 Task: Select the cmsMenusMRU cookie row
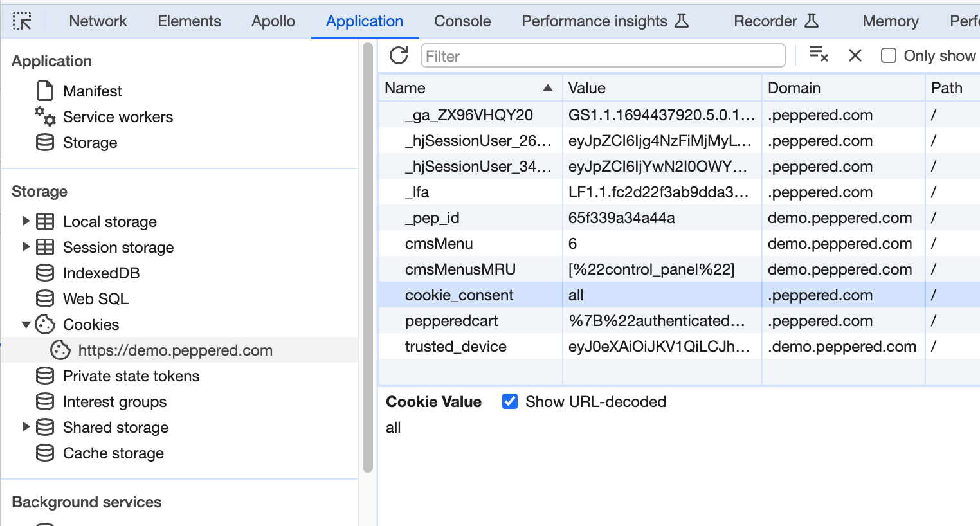[x=680, y=269]
